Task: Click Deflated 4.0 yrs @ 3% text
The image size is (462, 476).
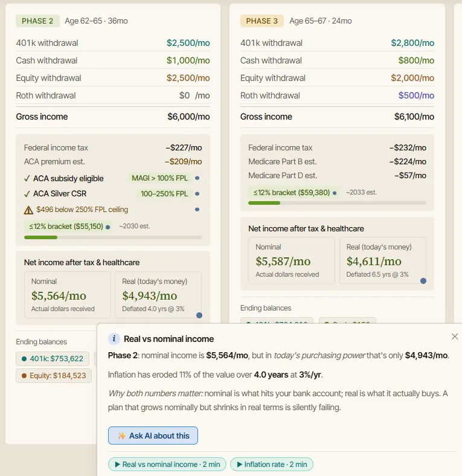Action: tap(153, 309)
